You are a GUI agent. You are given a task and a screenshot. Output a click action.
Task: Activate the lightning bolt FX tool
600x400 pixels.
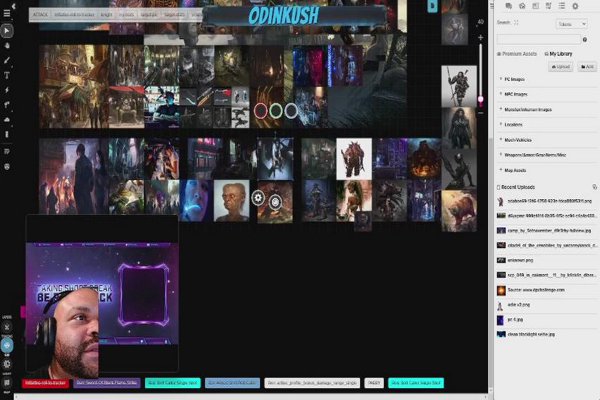point(7,90)
